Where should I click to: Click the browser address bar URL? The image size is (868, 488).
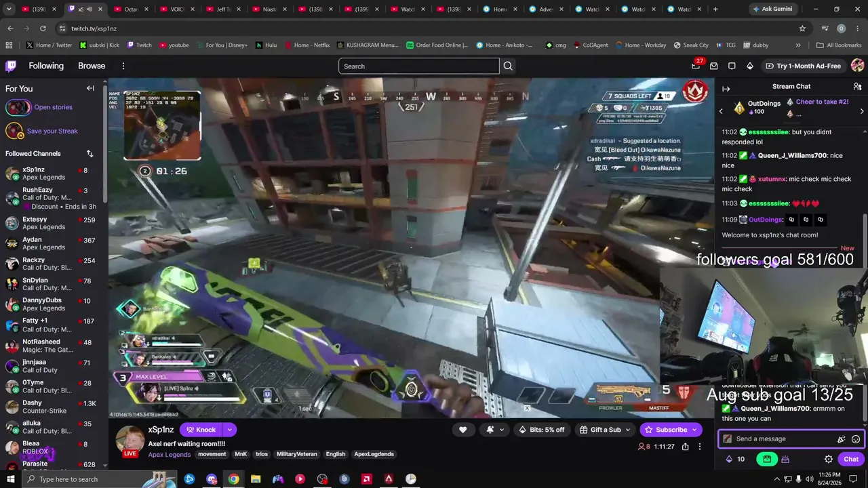(94, 28)
